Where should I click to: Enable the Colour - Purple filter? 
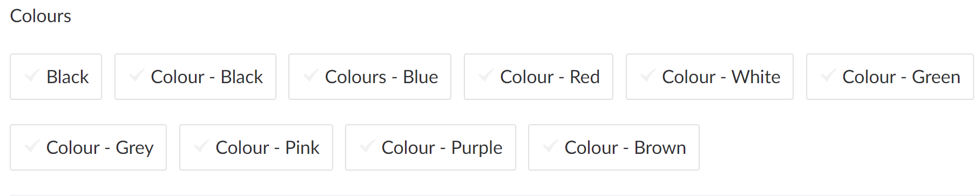coord(430,147)
